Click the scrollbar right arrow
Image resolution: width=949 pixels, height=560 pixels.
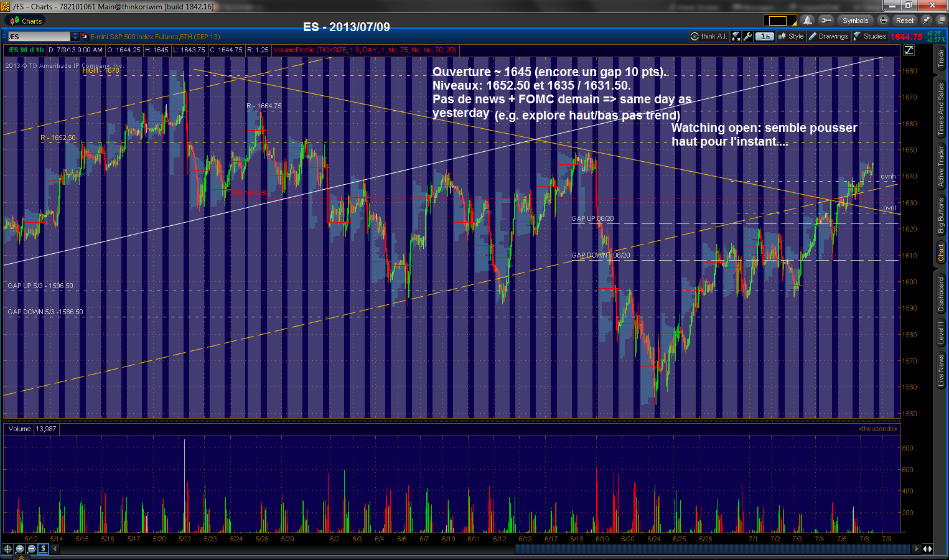[x=916, y=549]
